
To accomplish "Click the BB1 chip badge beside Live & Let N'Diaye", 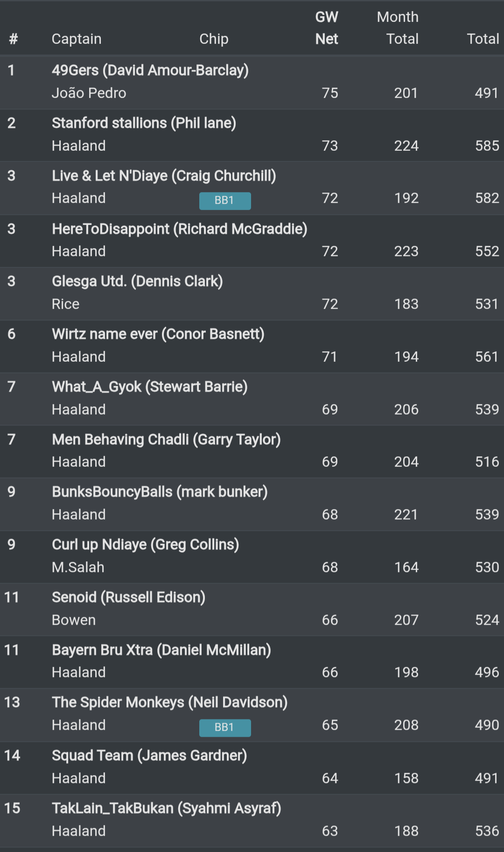I will [225, 200].
